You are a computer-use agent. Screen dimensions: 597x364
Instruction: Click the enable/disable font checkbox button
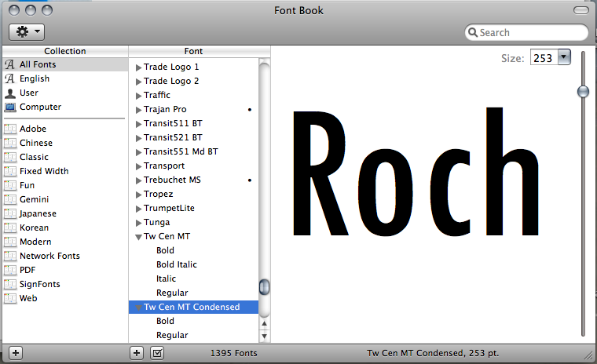pyautogui.click(x=157, y=353)
